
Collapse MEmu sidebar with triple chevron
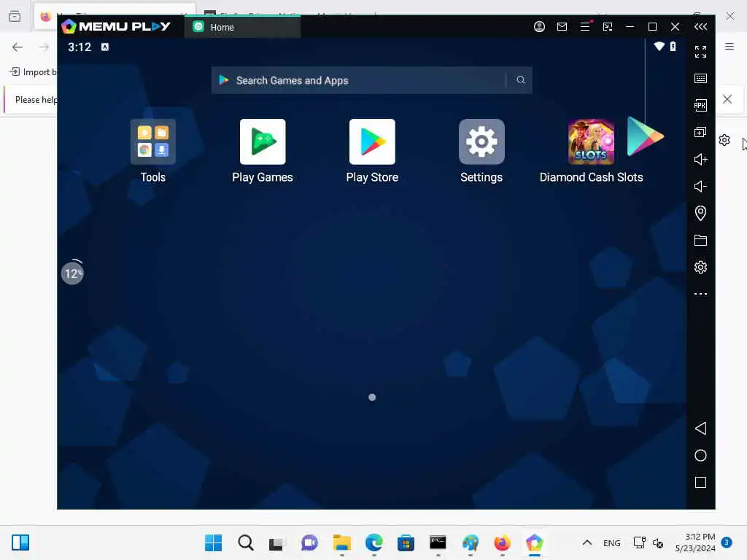(x=700, y=27)
